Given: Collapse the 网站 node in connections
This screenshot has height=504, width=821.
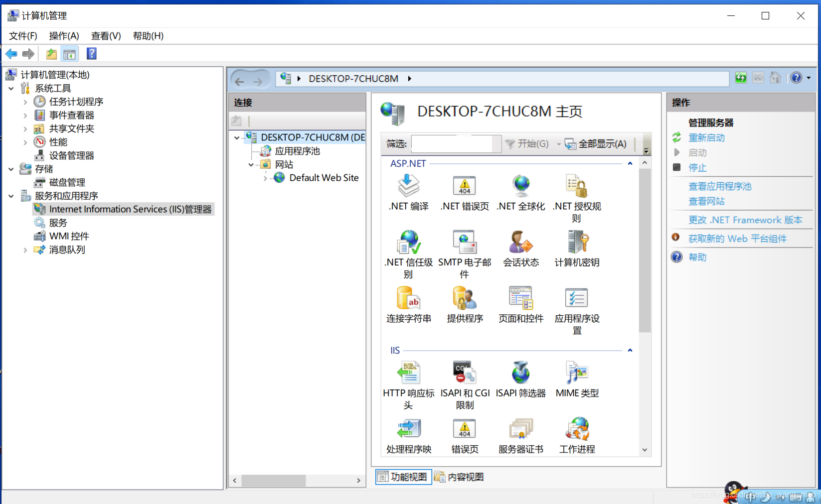Looking at the screenshot, I should coord(251,165).
